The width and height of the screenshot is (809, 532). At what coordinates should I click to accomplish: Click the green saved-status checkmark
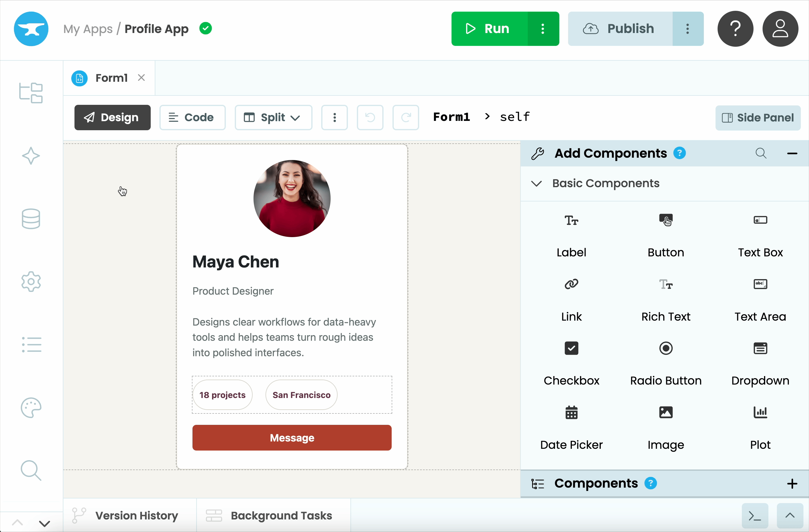tap(206, 29)
